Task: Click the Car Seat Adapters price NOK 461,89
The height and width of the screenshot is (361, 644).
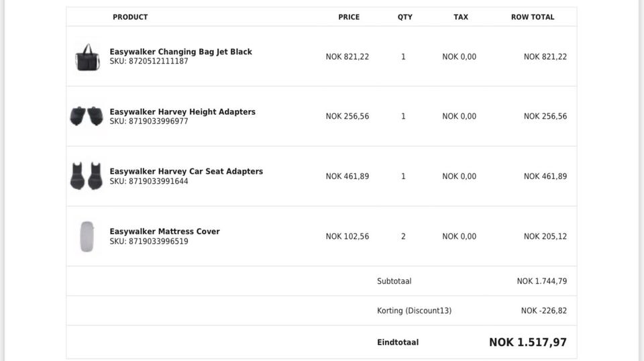Action: point(347,176)
